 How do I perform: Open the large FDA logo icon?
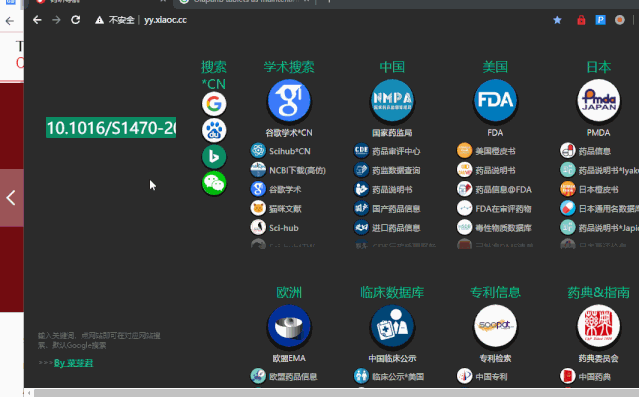point(495,101)
